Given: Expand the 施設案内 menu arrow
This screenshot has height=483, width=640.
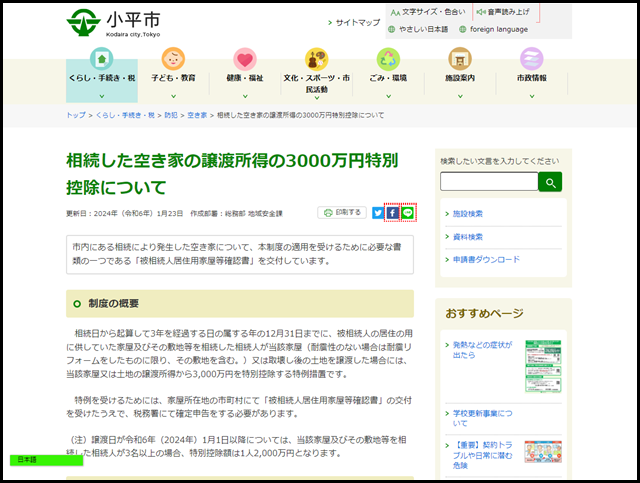Looking at the screenshot, I should point(460,96).
